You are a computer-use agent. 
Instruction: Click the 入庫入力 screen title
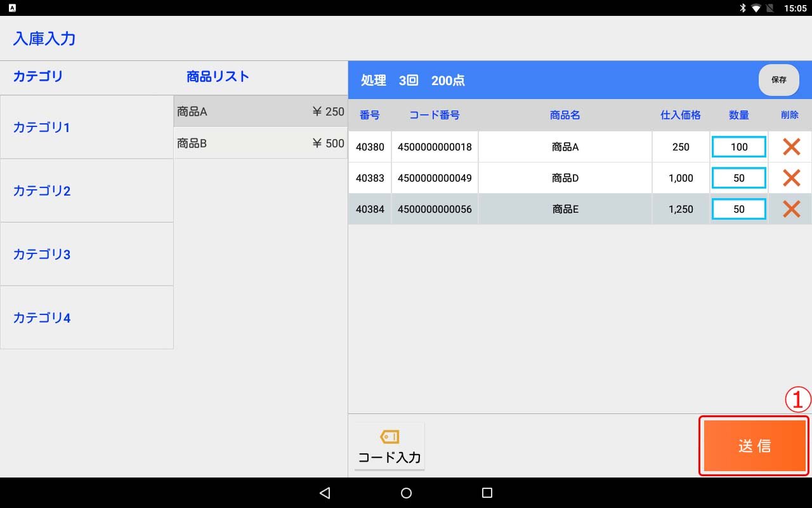[x=44, y=38]
